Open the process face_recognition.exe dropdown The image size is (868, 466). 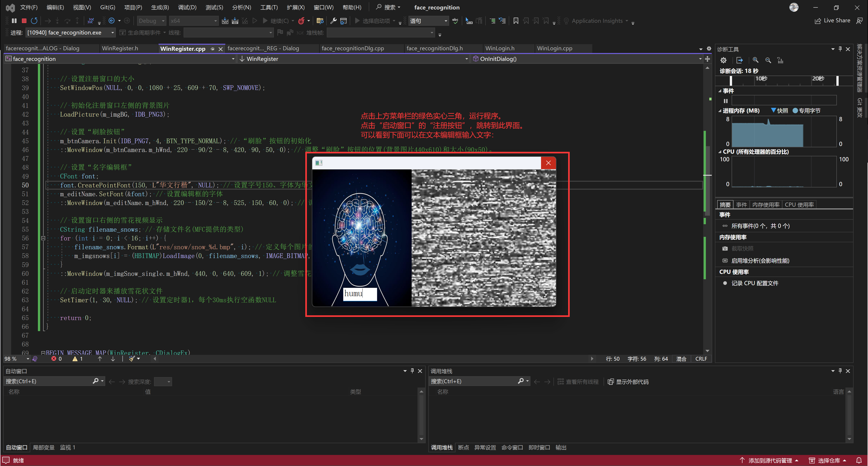point(112,33)
